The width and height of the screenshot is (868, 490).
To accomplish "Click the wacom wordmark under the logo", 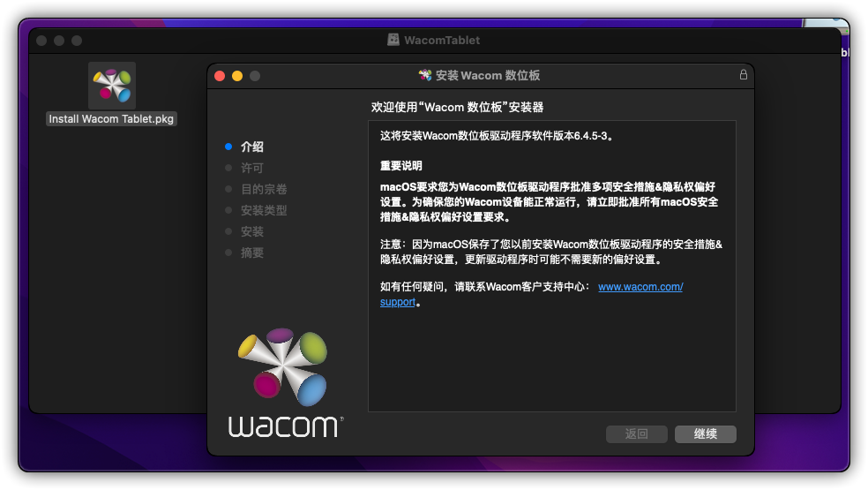I will [285, 426].
